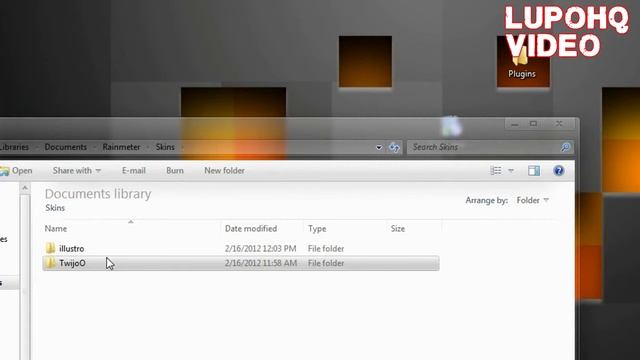
Task: Go to Documents in breadcrumb
Action: coord(65,147)
